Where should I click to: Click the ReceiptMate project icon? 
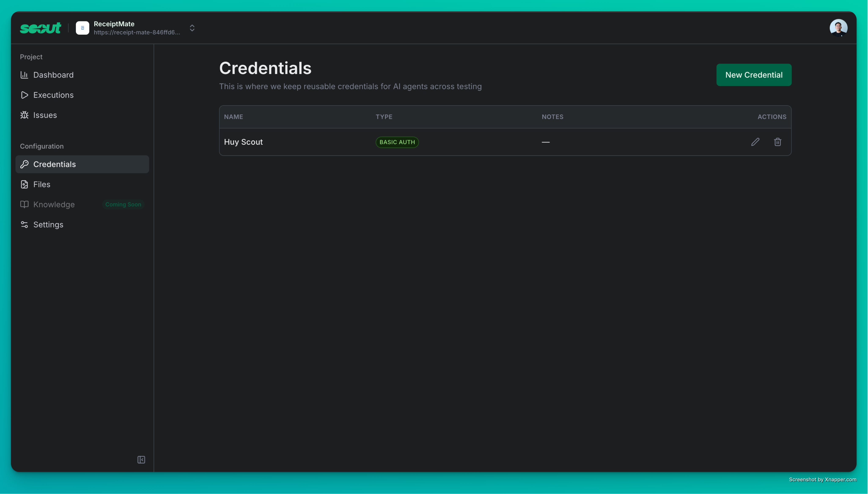(x=82, y=28)
